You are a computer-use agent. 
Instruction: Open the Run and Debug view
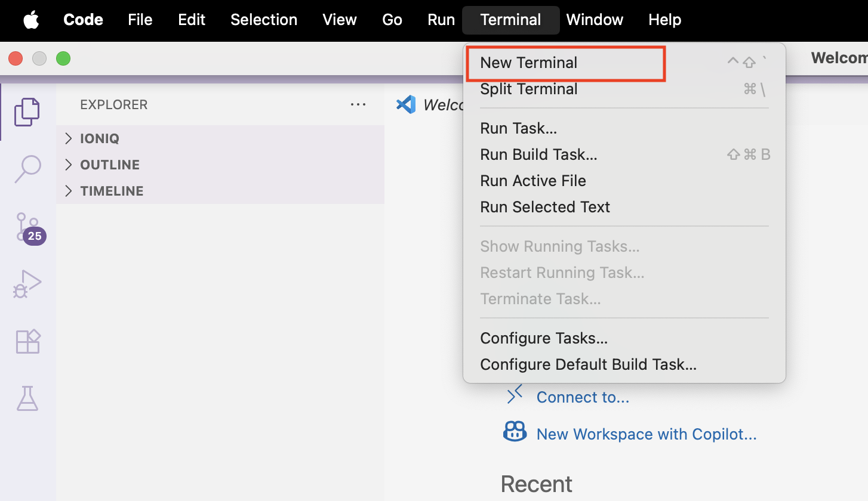click(x=27, y=284)
